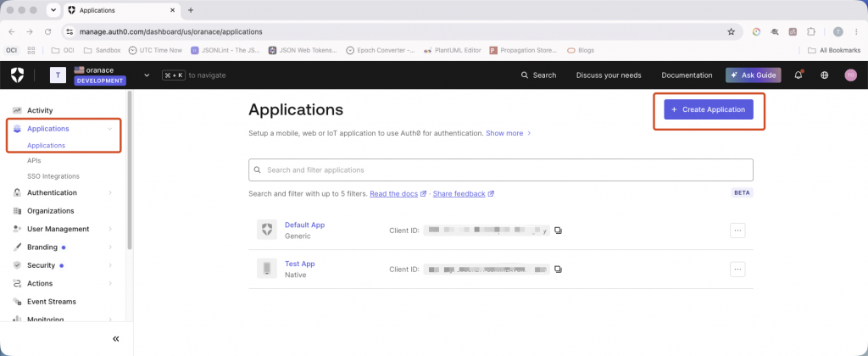Viewport: 868px width, 356px height.
Task: Click the BETA badge
Action: click(743, 192)
